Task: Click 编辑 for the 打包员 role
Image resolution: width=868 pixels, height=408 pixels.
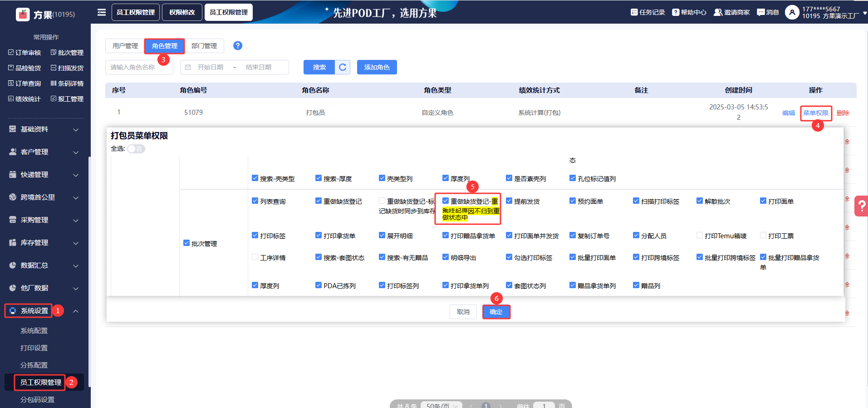Action: click(789, 113)
